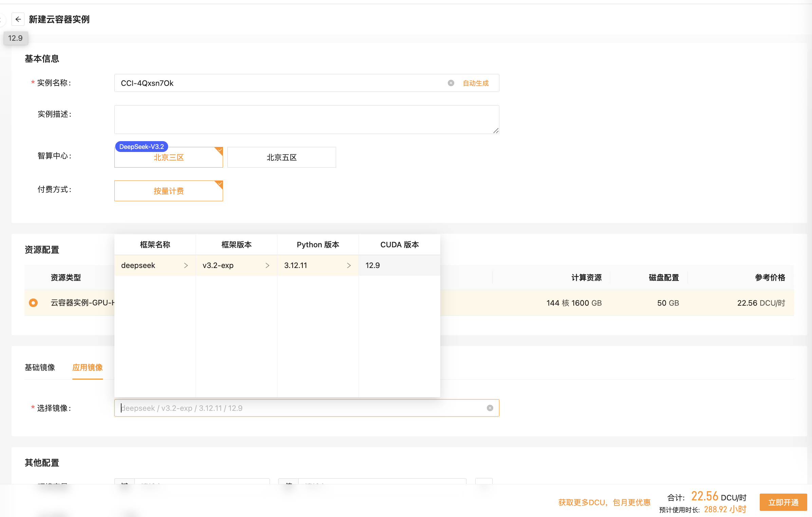Click the back arrow icon

coord(18,19)
